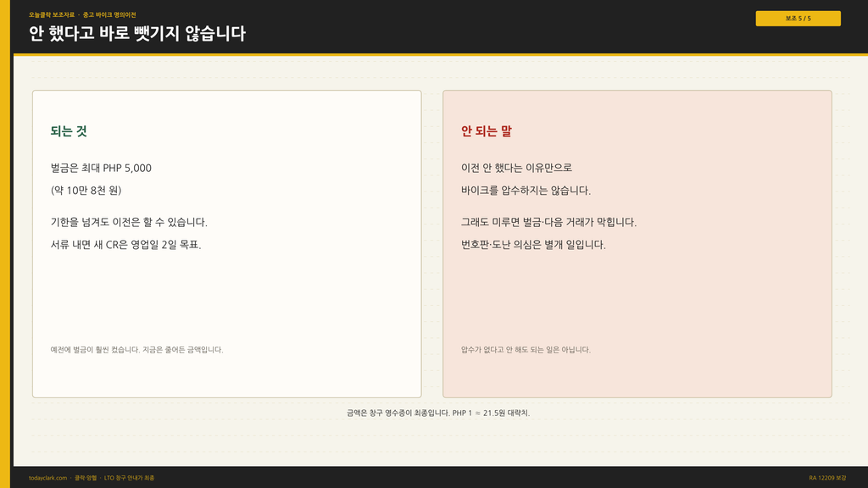Select the line "벌금은 최대 PHP 5,000"

[x=101, y=168]
